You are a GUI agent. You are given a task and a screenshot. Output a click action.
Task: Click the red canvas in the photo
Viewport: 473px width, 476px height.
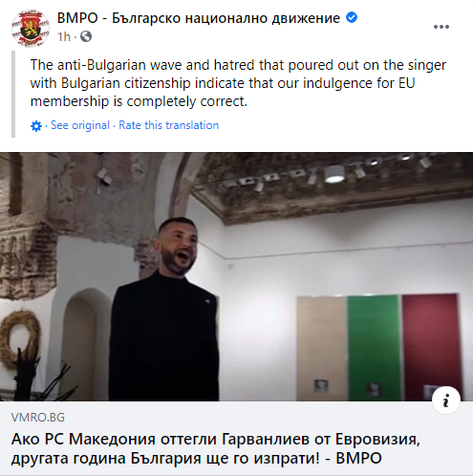(x=432, y=347)
